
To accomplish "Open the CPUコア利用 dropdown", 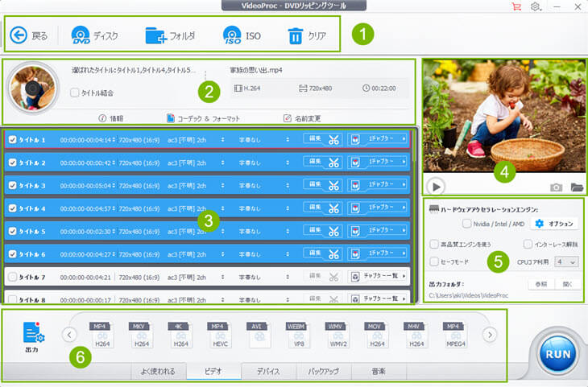I will click(566, 261).
